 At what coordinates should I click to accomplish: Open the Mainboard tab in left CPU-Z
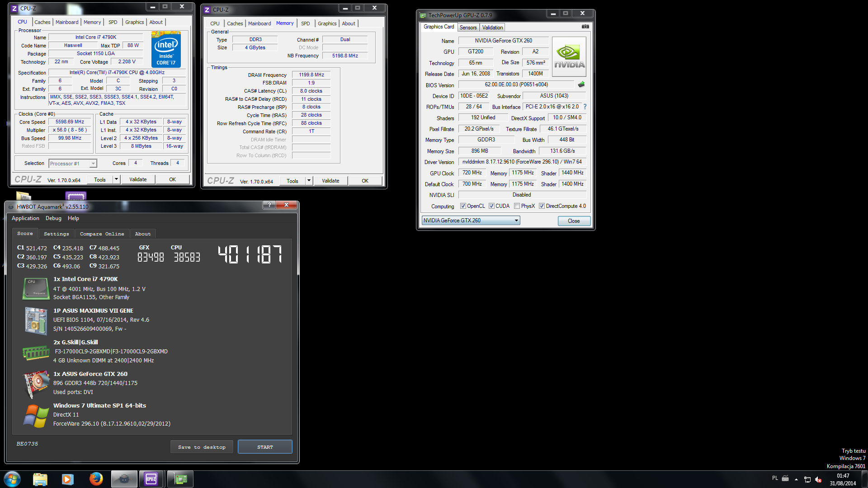pyautogui.click(x=67, y=22)
